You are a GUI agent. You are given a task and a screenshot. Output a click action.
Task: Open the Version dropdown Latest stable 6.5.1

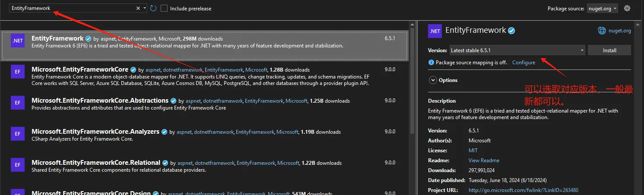[x=517, y=50]
